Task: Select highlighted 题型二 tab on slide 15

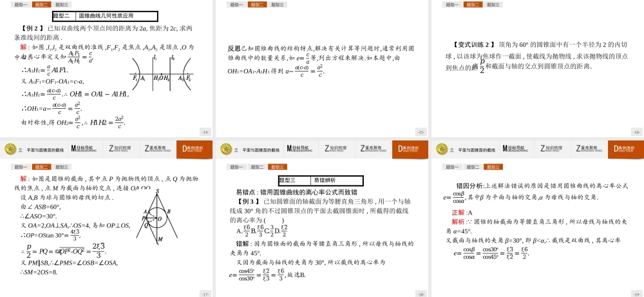Action: coord(257,5)
